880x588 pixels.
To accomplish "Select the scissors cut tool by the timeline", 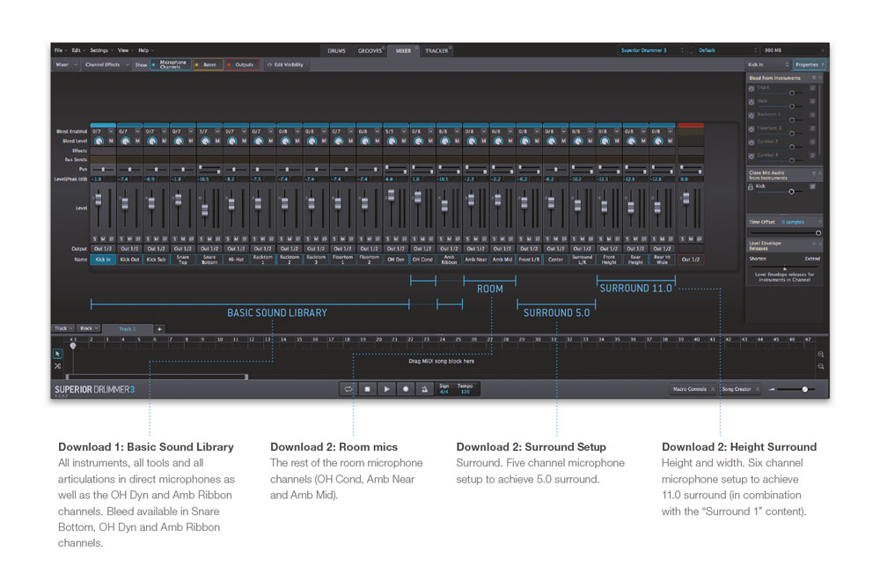I will 58,365.
